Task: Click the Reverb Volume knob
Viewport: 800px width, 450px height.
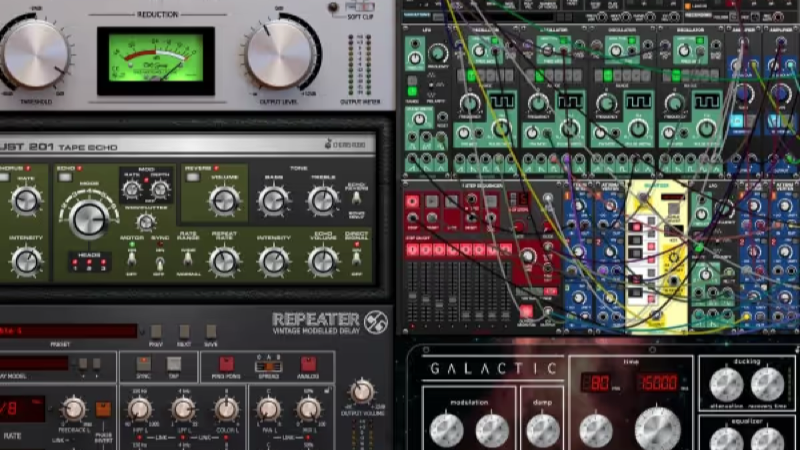Action: click(224, 201)
